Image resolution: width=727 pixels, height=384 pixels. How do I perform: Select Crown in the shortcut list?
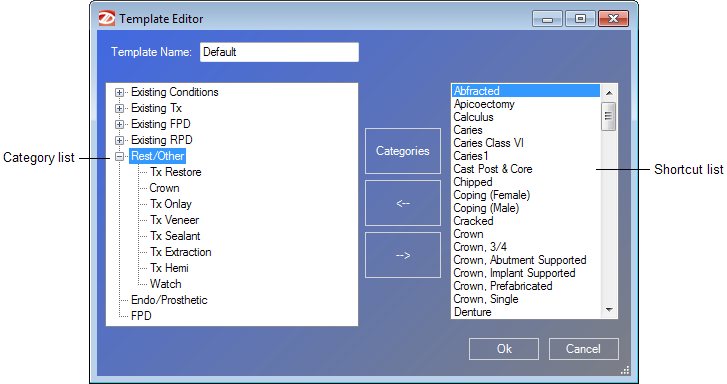click(x=468, y=234)
